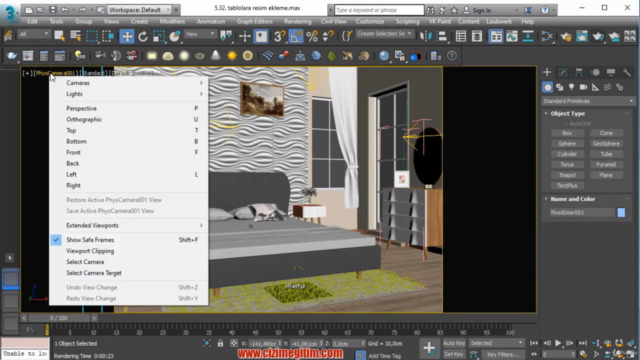Screen dimensions: 640x360
Task: Click the cone primitive icon in second toolbar
Action: 216,56
